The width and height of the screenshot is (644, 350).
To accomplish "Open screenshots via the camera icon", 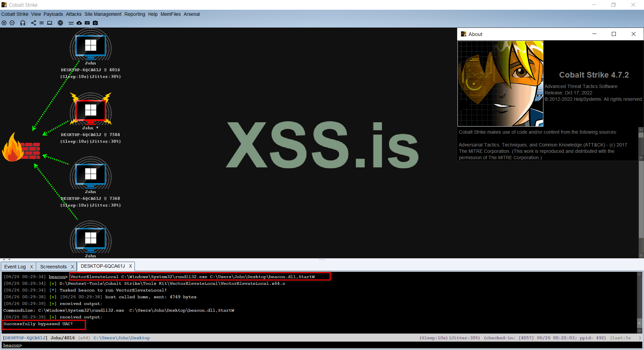I will pyautogui.click(x=95, y=23).
